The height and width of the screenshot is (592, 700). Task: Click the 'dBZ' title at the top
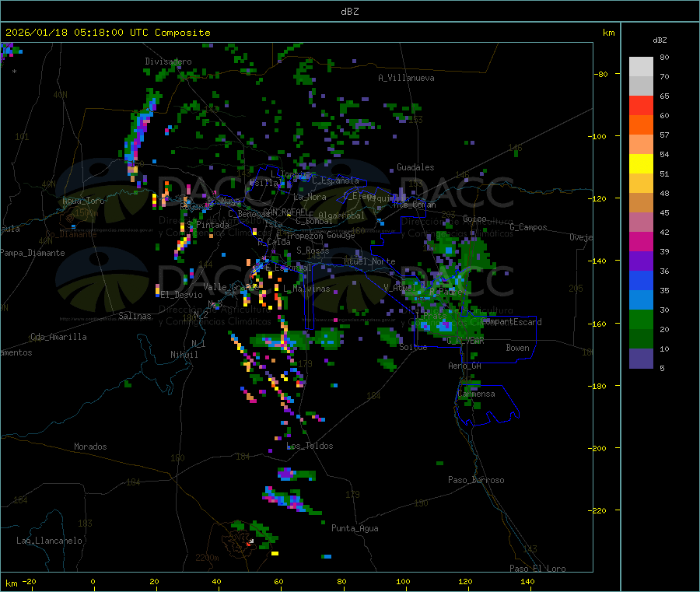[349, 12]
